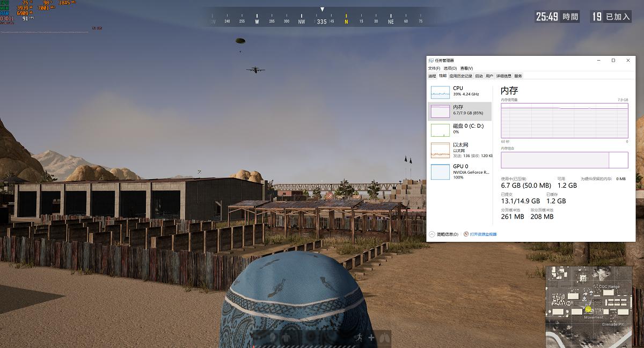Screen dimensions: 644x348
Task: Maximize the Task Manager window
Action: (613, 61)
